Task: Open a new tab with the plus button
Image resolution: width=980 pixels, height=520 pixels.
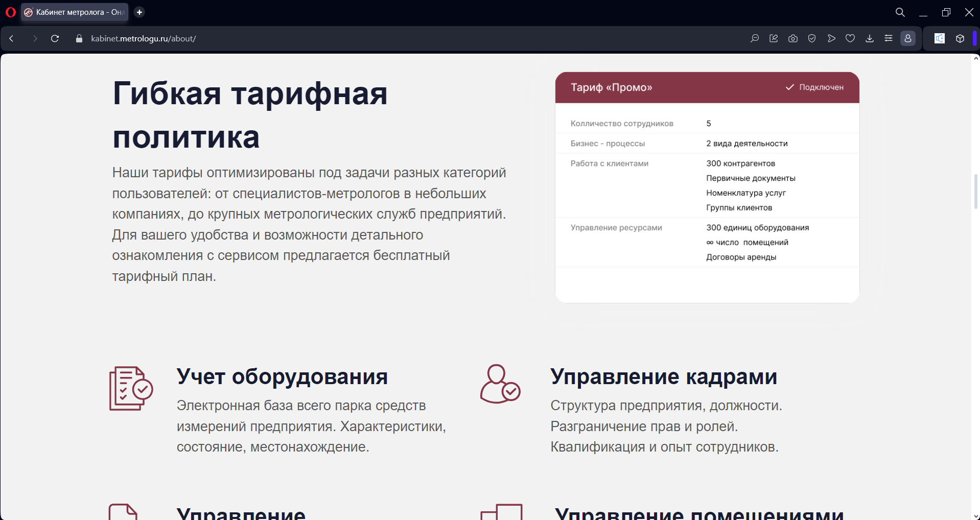Action: (x=139, y=12)
